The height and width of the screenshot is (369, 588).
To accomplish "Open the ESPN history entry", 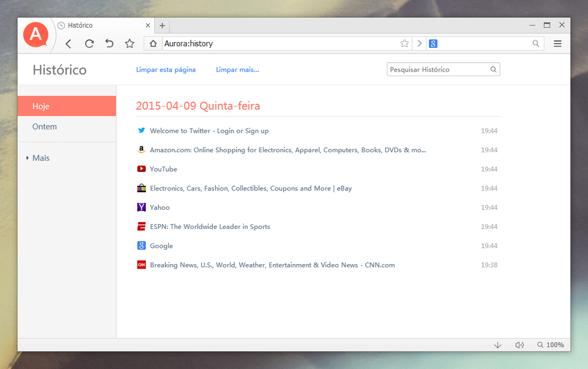I will coord(210,227).
